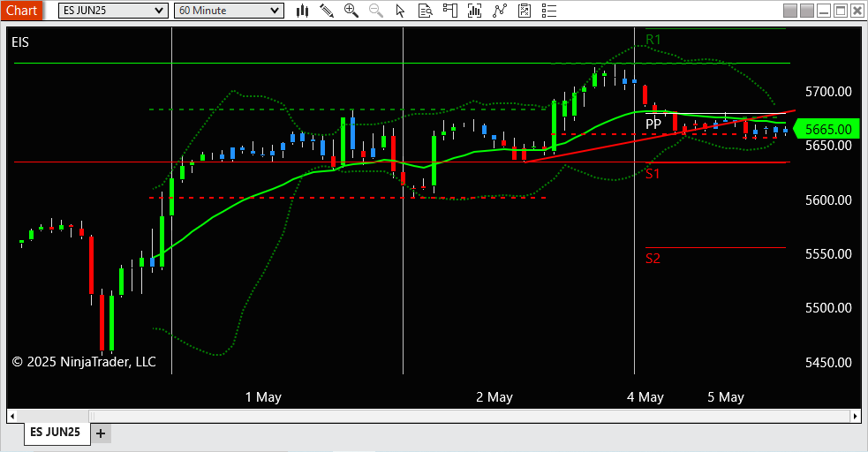Click the PP pivot label
868x452 pixels.
653,124
